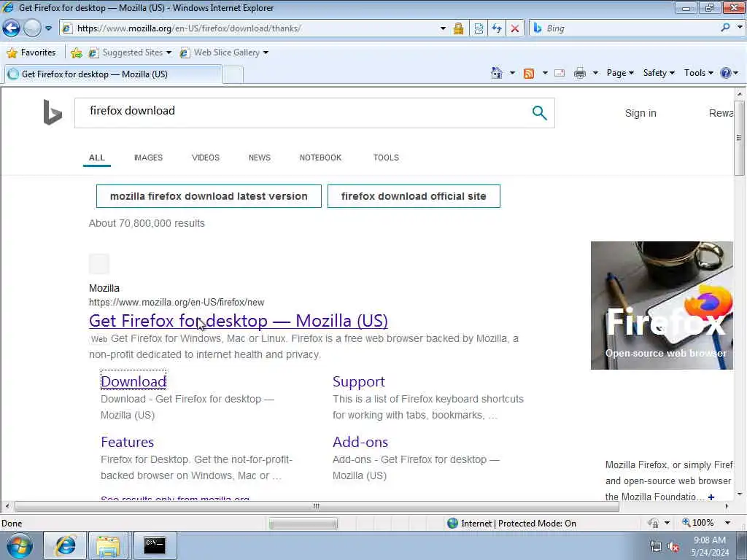
Task: Click the vertical scrollbar thumb
Action: (x=739, y=138)
